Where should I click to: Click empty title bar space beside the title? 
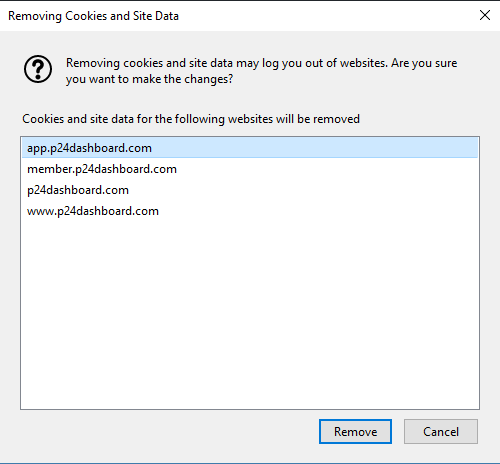(x=327, y=16)
